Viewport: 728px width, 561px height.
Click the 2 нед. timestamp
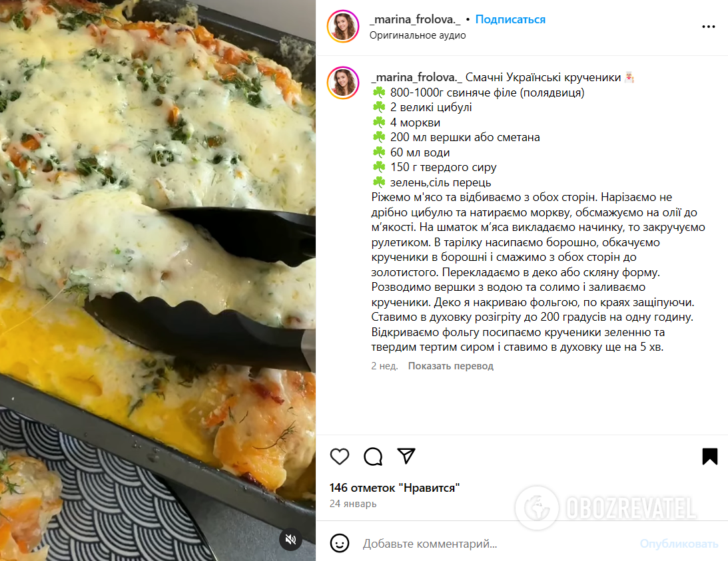(384, 366)
